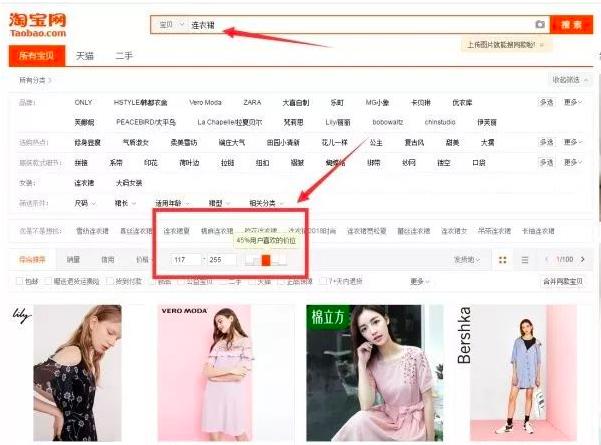Click related search 雪纺连衣裙
Viewport: 601px width, 445px height.
tap(92, 231)
